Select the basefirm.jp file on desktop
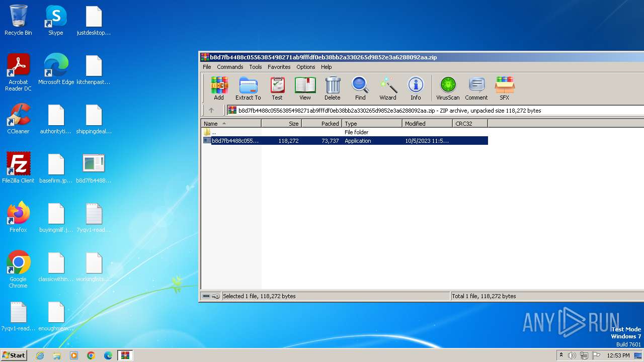This screenshot has width=644, height=362. pos(56,168)
